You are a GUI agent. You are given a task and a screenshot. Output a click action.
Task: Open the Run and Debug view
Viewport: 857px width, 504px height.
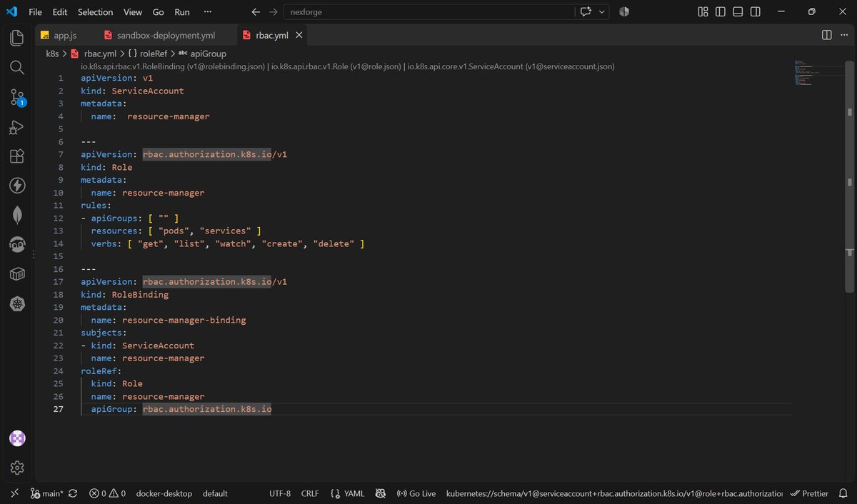click(17, 127)
